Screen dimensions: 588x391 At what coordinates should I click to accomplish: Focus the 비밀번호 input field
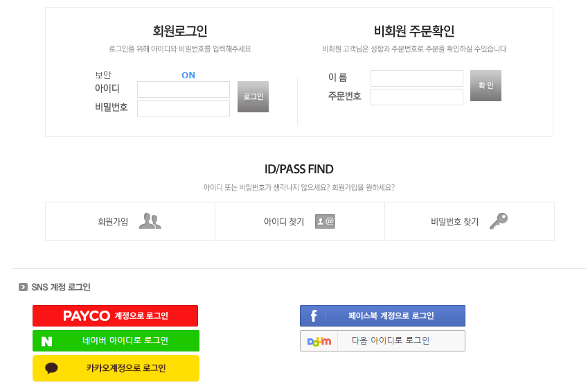pyautogui.click(x=184, y=108)
